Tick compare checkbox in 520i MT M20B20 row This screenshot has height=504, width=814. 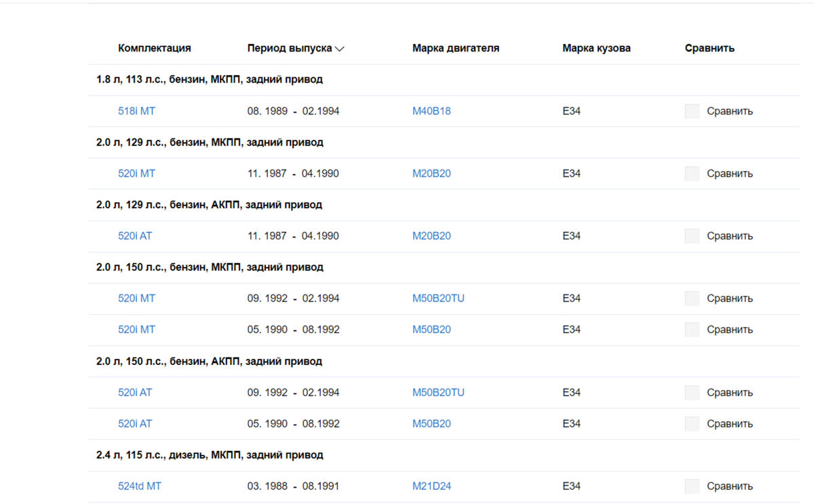[x=692, y=174]
